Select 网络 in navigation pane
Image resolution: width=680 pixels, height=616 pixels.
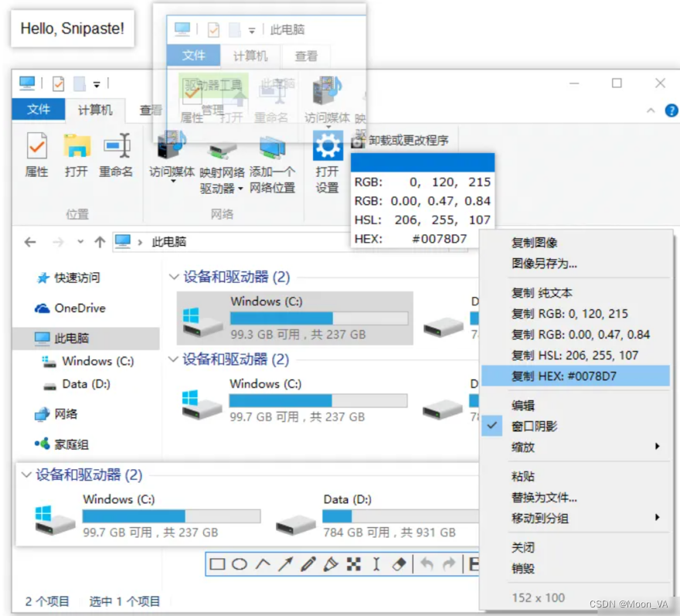[56, 414]
